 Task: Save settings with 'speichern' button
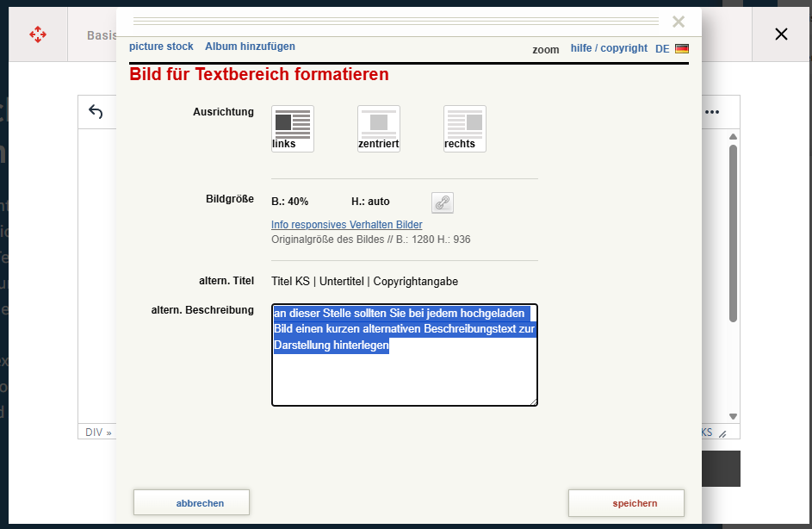[626, 503]
